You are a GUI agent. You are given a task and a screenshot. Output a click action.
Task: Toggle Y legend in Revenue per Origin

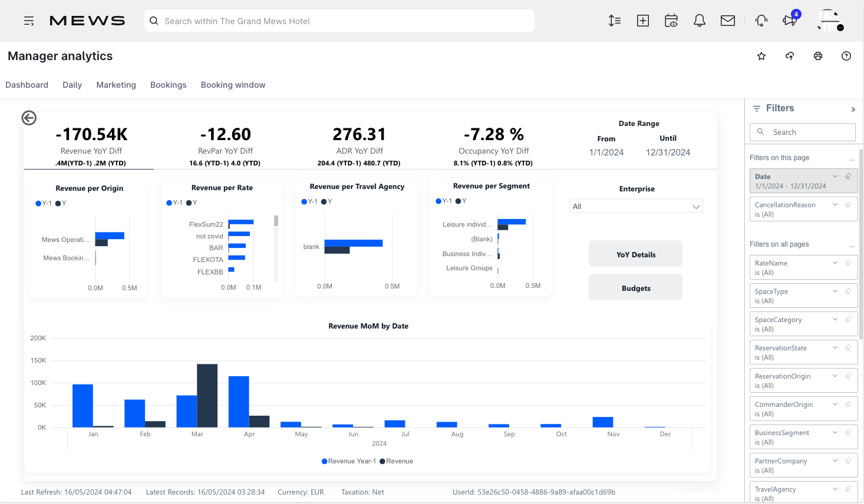pos(61,203)
